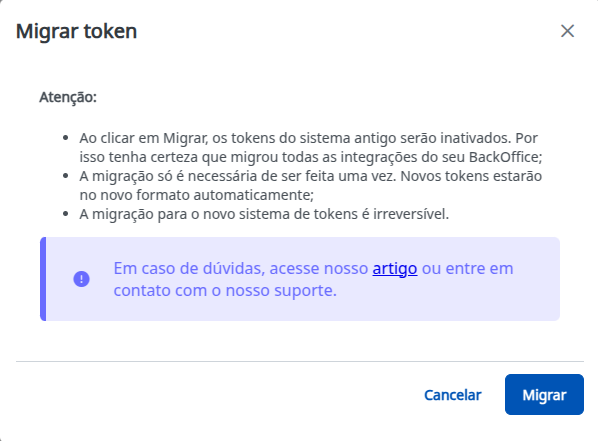Confirm with the blue Migrar button

coord(544,394)
